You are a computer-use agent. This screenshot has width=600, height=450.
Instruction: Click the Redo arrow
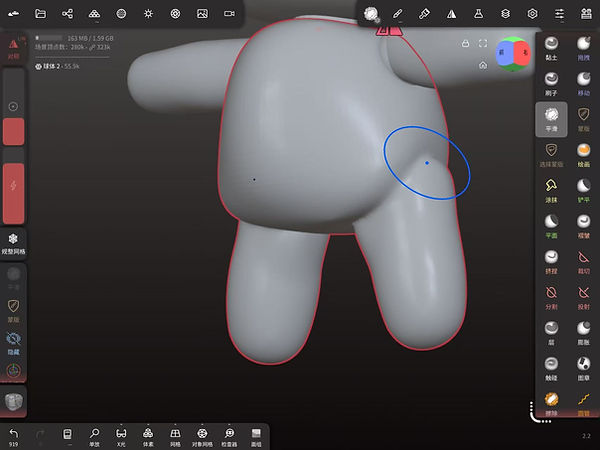40,435
